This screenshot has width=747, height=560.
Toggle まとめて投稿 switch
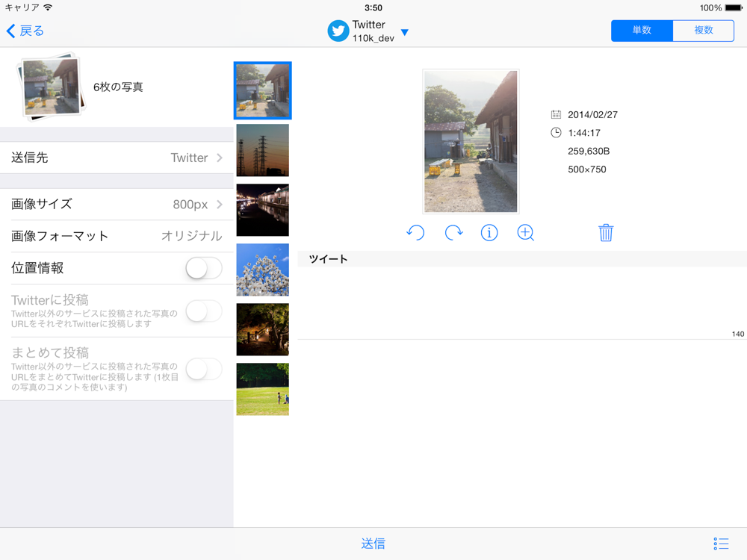point(204,369)
